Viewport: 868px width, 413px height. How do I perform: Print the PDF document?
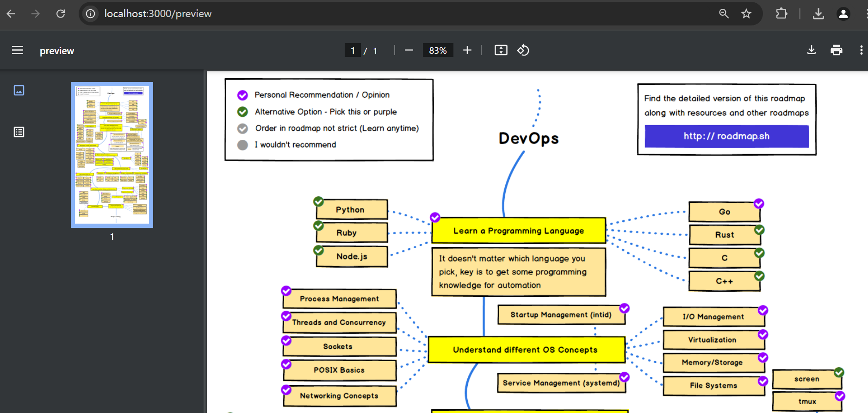(836, 50)
